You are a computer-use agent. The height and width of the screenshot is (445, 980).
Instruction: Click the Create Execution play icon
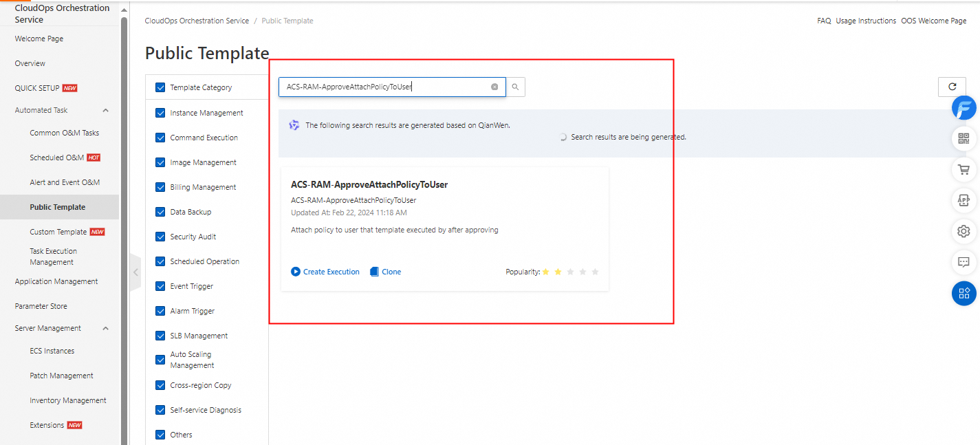coord(296,272)
